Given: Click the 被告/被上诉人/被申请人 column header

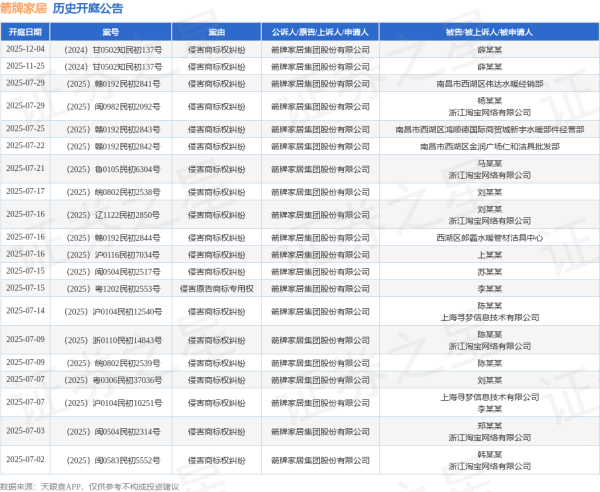Looking at the screenshot, I should (x=489, y=32).
